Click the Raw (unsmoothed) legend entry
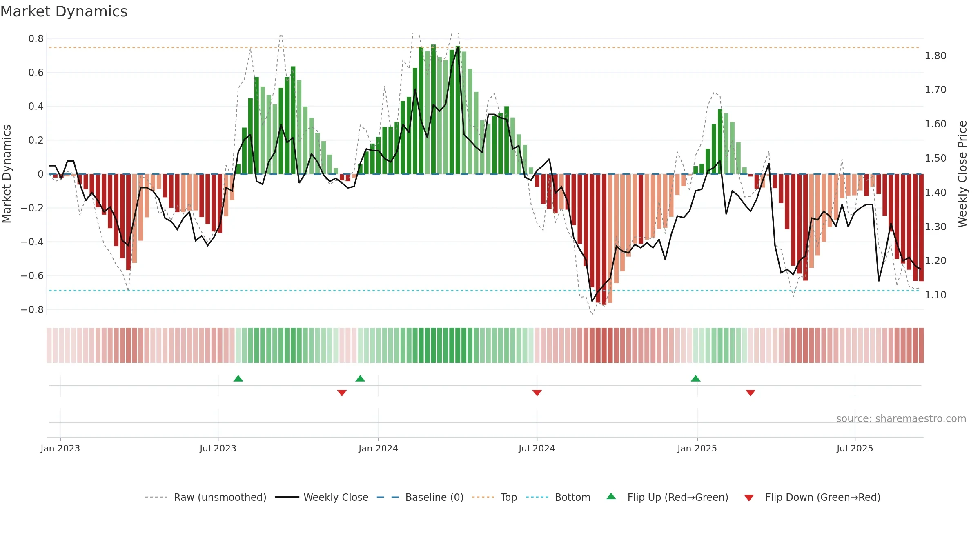 click(206, 497)
